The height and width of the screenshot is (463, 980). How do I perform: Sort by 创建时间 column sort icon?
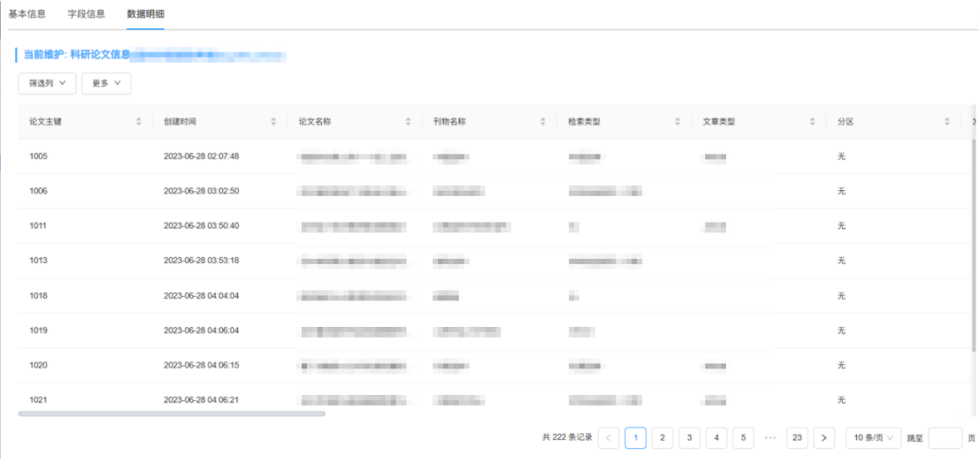pos(273,122)
